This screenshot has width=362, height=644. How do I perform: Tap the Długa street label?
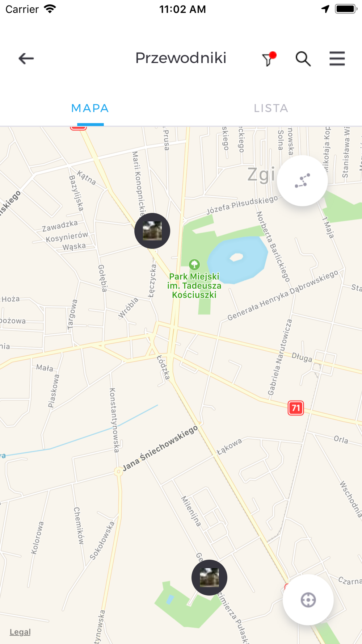pos(302,357)
